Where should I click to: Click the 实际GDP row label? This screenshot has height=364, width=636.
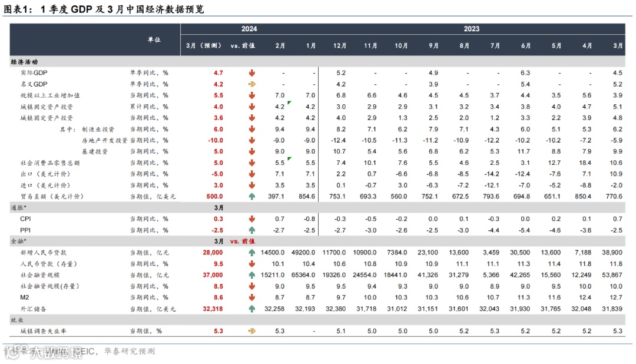click(34, 73)
